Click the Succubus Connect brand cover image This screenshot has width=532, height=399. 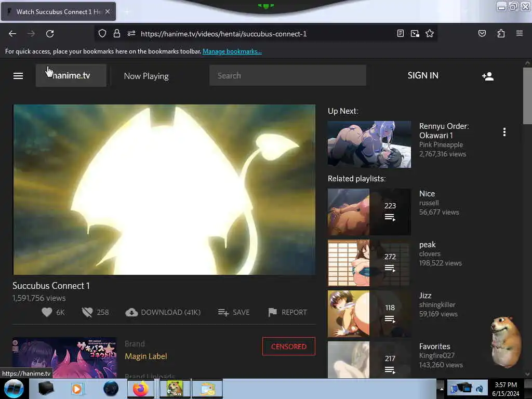point(64,357)
